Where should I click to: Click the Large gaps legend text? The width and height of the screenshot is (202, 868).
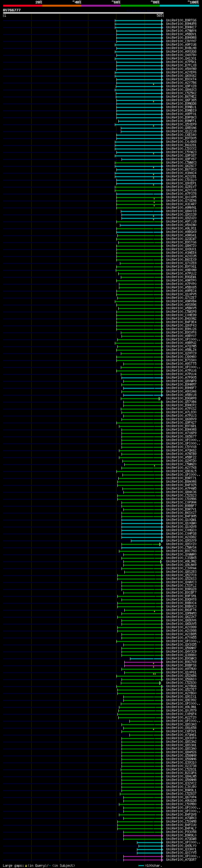[39, 866]
